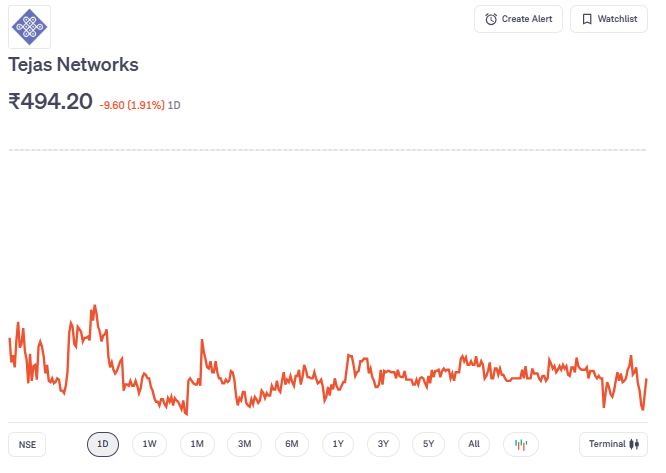This screenshot has height=473, width=666.
Task: Click the Tejas Networks stock name heading
Action: 73,65
